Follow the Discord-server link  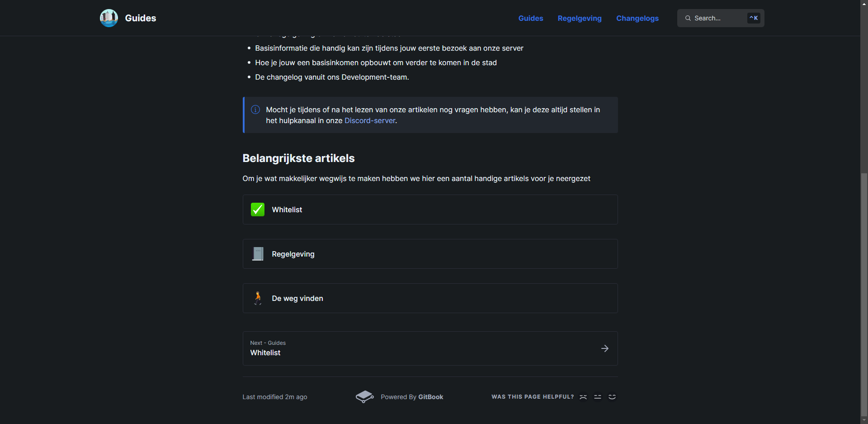[370, 121]
